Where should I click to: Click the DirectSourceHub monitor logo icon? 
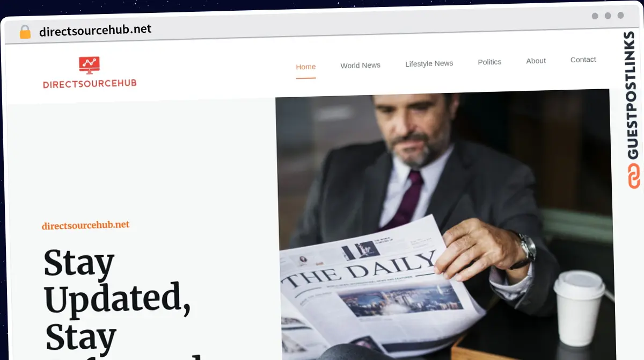pyautogui.click(x=89, y=66)
